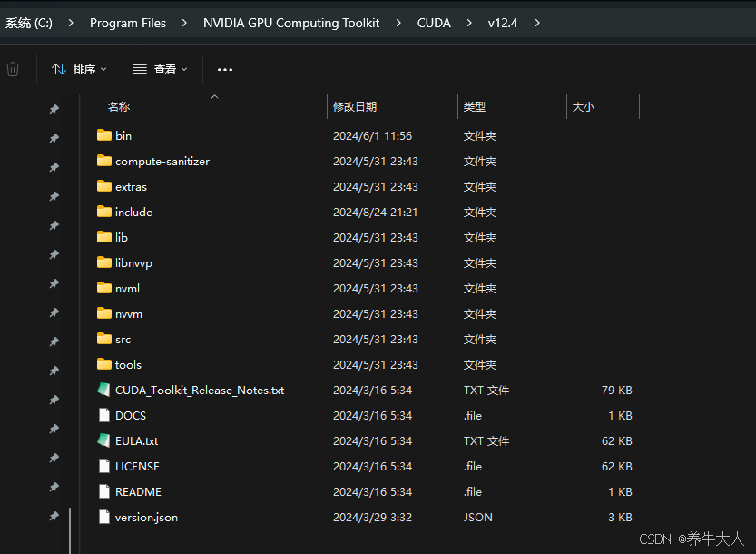Select CUDA_Toolkit_Release_Notes.txt file name
The image size is (756, 554).
[x=200, y=390]
